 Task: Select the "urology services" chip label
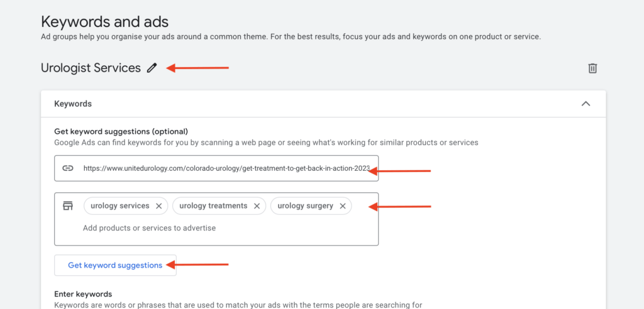click(120, 206)
